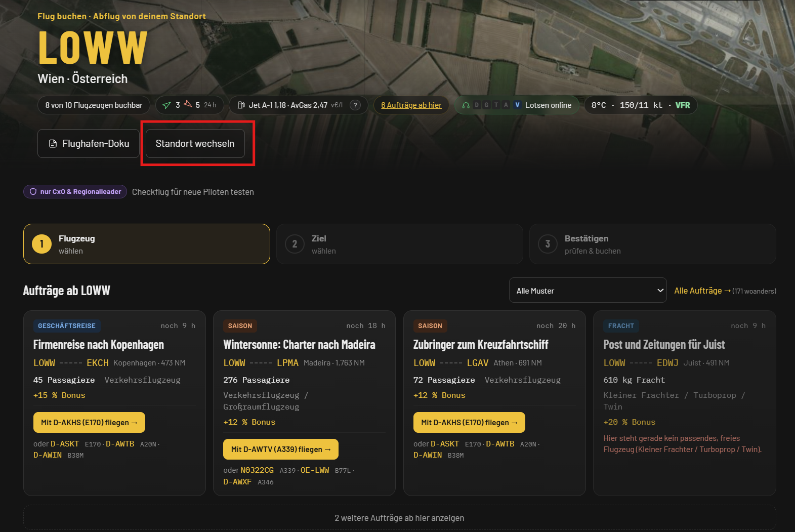Open the 6 Aufträge ab hier link
Screen dimensions: 795x532
click(x=411, y=105)
